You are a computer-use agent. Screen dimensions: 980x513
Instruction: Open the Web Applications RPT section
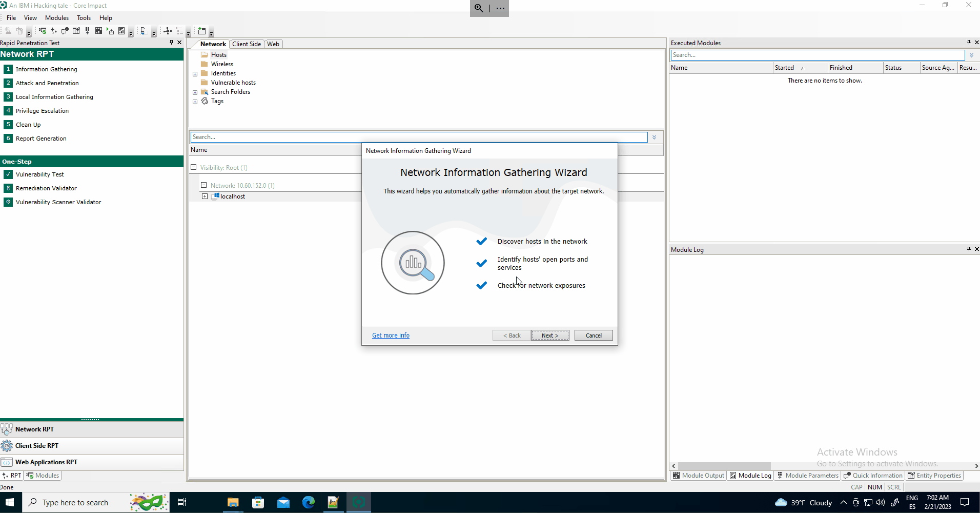coord(92,462)
